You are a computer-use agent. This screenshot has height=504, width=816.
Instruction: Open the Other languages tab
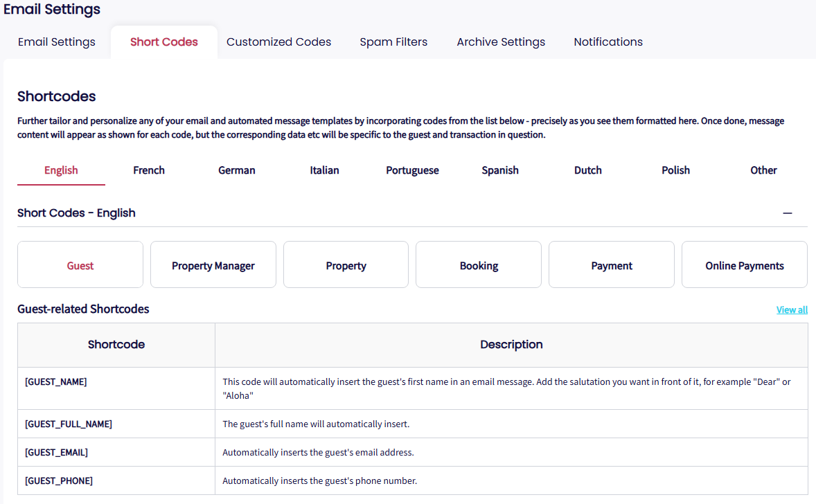pos(763,170)
